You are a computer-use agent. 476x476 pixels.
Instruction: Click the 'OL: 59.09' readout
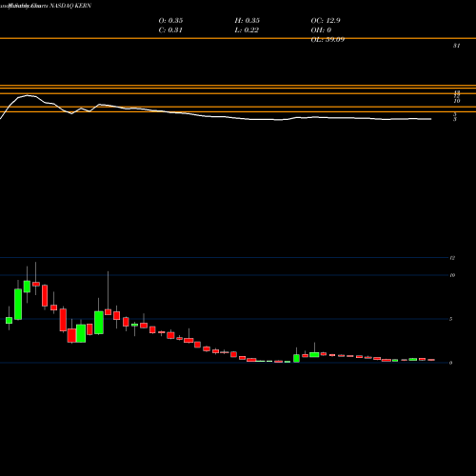tap(327, 40)
